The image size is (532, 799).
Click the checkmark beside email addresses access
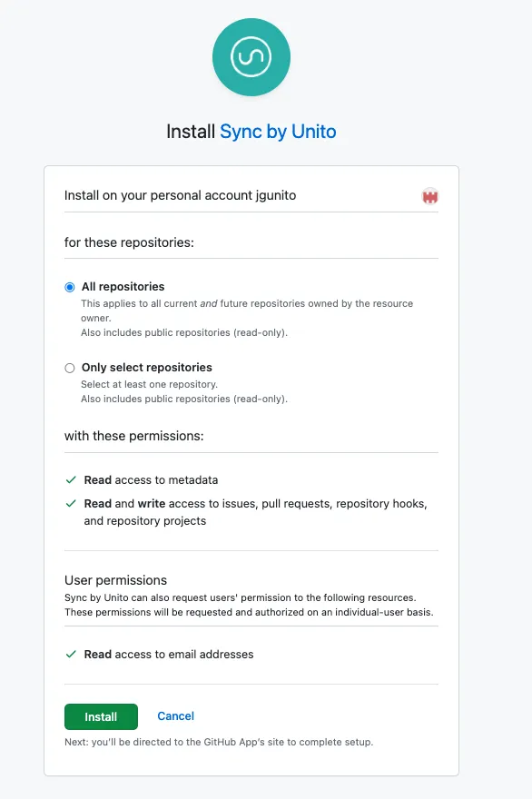(x=71, y=654)
